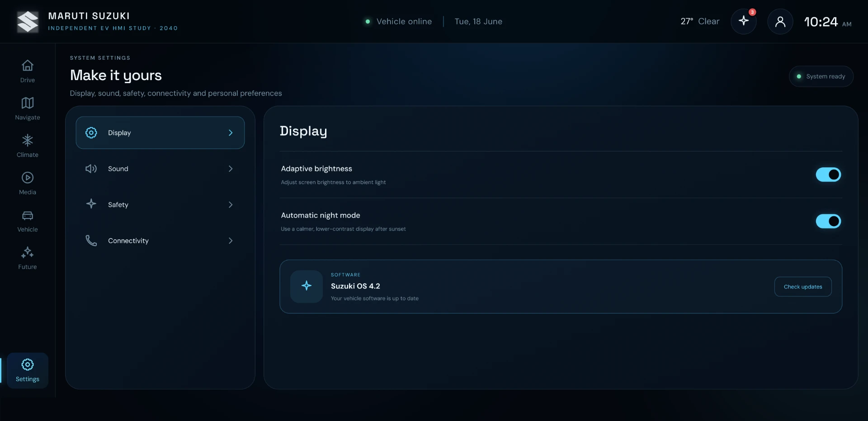
Task: Click the Sound speaker icon
Action: [91, 169]
